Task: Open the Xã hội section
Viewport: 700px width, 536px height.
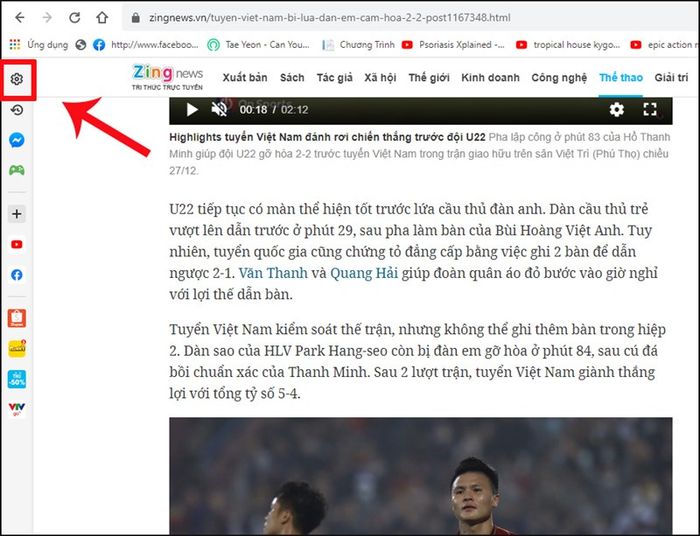Action: point(380,78)
